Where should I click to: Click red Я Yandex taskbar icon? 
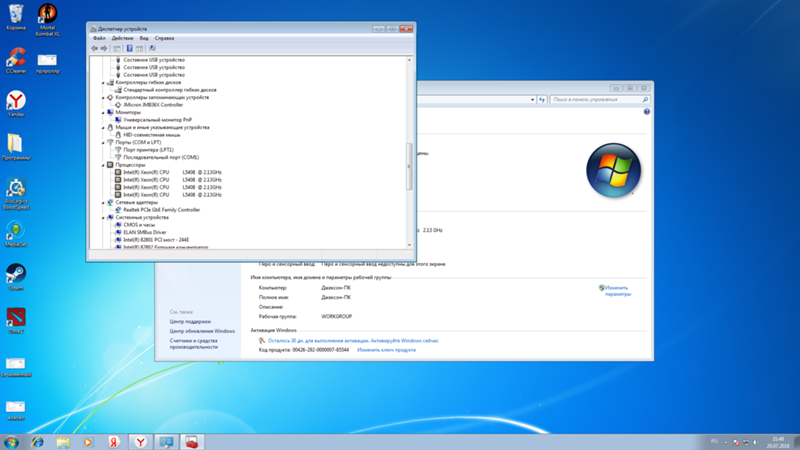114,442
